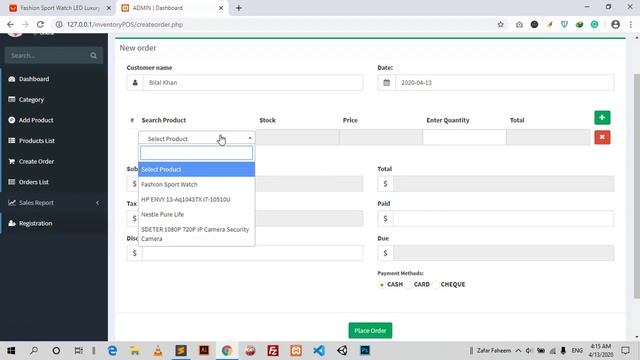
Task: Open Windows taskbar search
Action: coord(34,351)
